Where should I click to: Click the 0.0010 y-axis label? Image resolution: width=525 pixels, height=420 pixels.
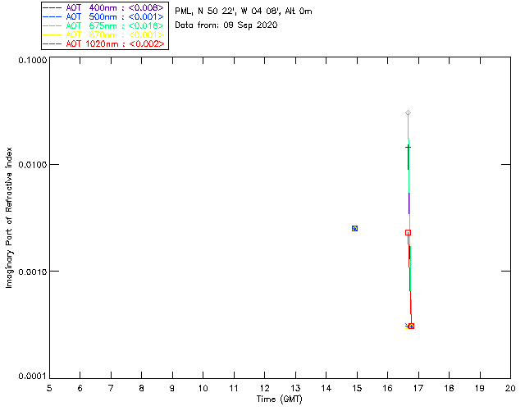(x=32, y=272)
